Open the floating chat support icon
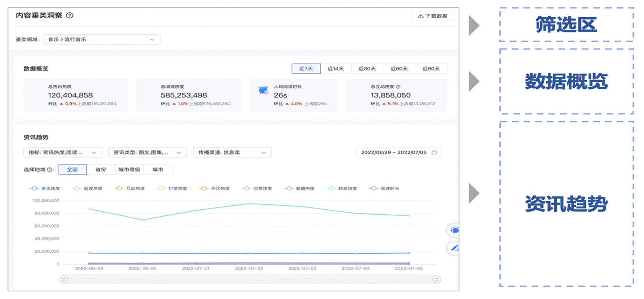The height and width of the screenshot is (299, 644). click(454, 230)
